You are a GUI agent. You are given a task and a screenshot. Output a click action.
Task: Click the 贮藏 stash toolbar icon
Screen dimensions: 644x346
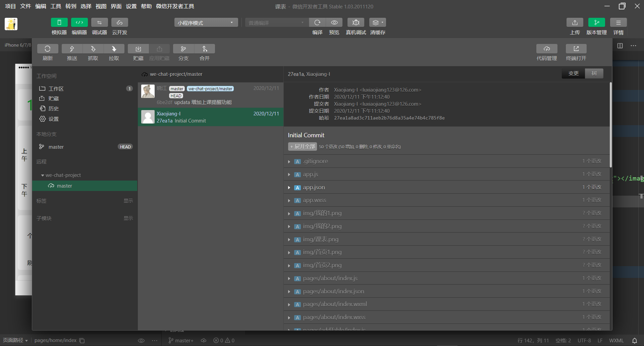point(138,49)
